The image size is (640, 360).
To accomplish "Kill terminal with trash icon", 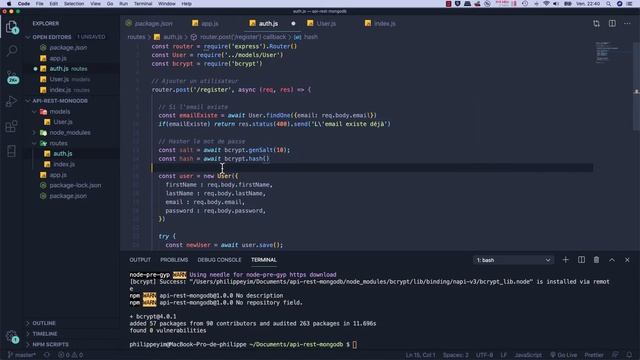I will 596,260.
